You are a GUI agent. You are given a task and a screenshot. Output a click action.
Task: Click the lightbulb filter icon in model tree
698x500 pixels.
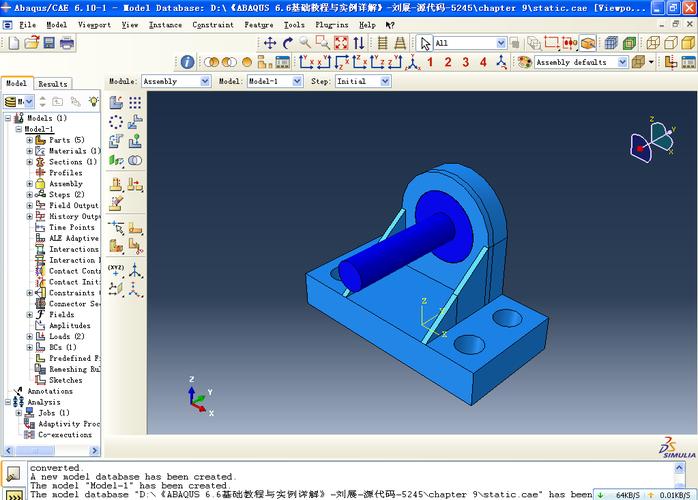pyautogui.click(x=93, y=102)
